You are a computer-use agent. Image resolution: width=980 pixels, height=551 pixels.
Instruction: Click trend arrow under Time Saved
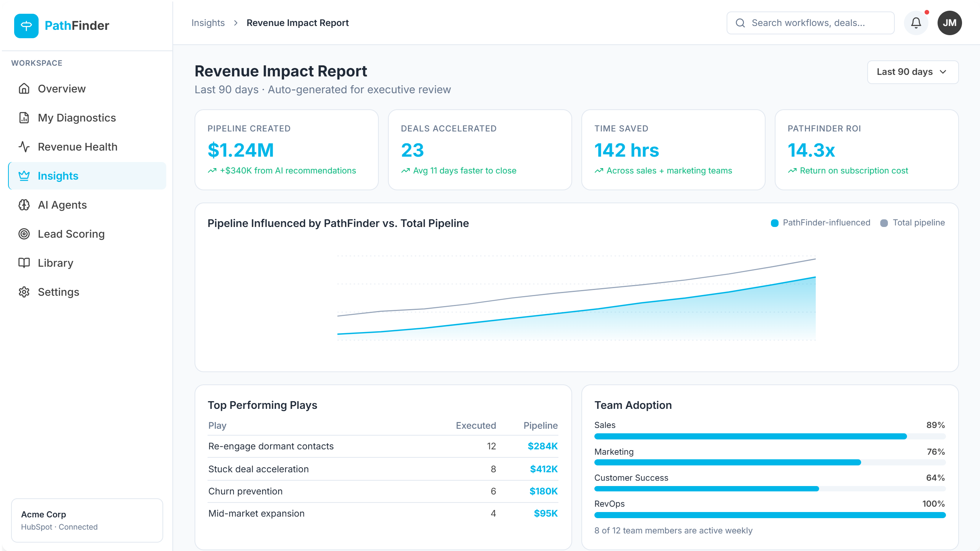click(599, 171)
